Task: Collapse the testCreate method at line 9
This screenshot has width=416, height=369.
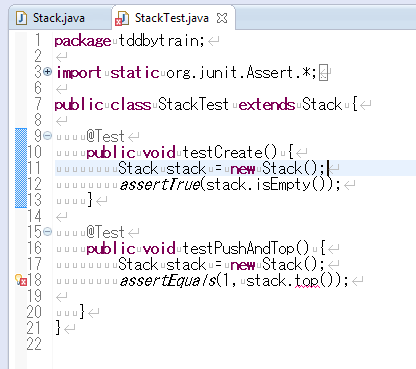Action: tap(48, 136)
